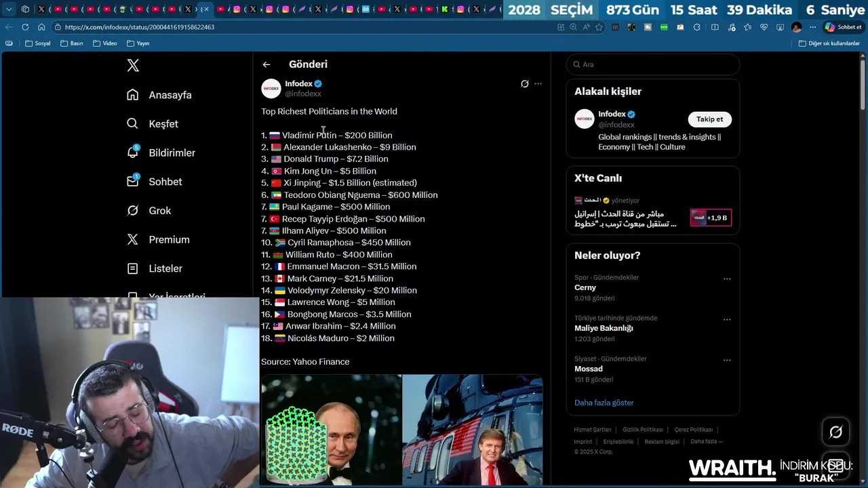The height and width of the screenshot is (488, 868).
Task: Click the floating Grok button
Action: pyautogui.click(x=835, y=432)
